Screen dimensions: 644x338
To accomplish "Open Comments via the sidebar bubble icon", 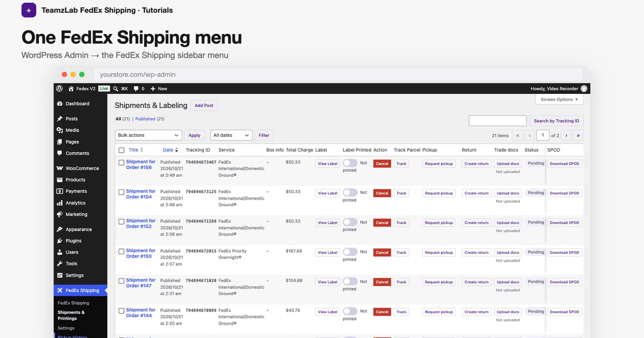I will (60, 153).
